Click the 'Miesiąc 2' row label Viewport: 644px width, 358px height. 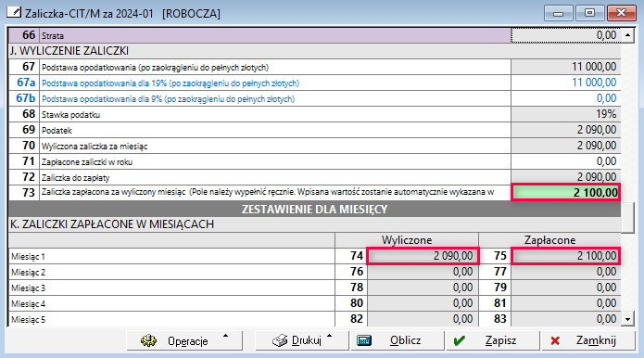tap(28, 273)
